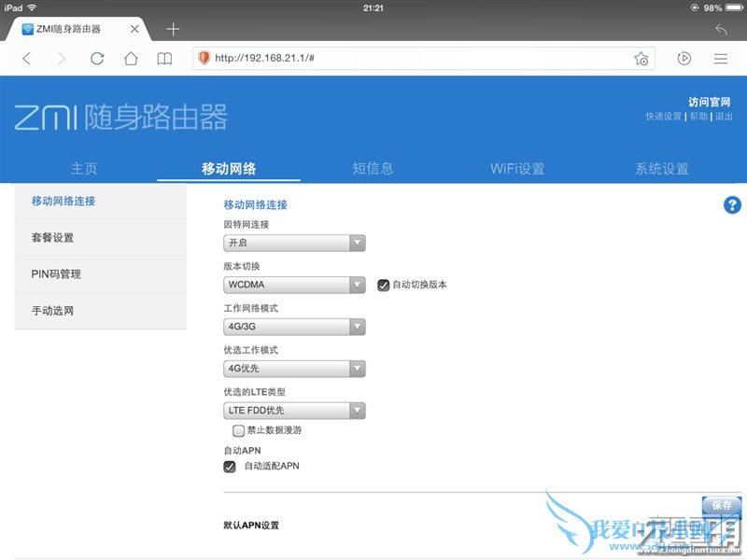Click the 自动APN label
The height and width of the screenshot is (560, 747).
click(243, 451)
